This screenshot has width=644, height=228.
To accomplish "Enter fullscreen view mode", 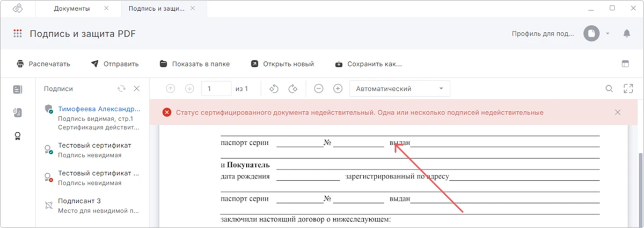I will click(628, 89).
